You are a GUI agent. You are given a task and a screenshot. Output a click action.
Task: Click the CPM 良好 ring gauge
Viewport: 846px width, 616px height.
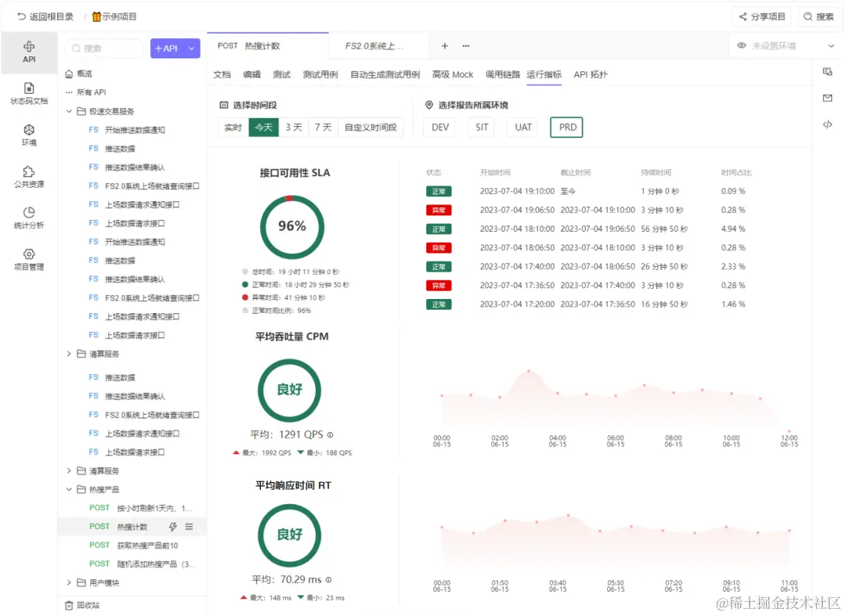click(x=290, y=390)
